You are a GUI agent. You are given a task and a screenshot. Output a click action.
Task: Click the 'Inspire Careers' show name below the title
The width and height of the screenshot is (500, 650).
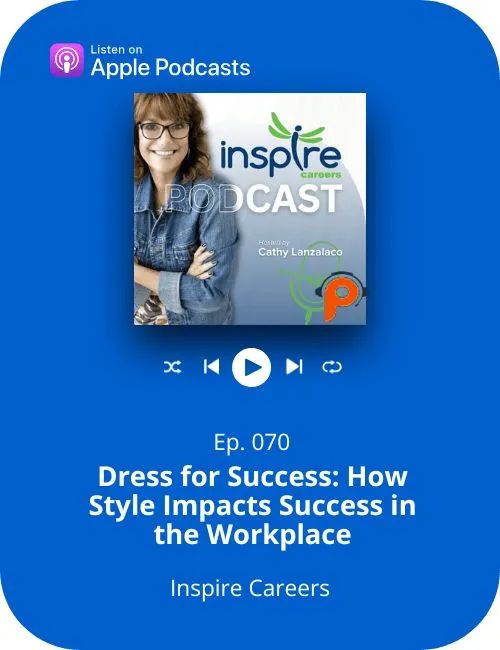250,588
